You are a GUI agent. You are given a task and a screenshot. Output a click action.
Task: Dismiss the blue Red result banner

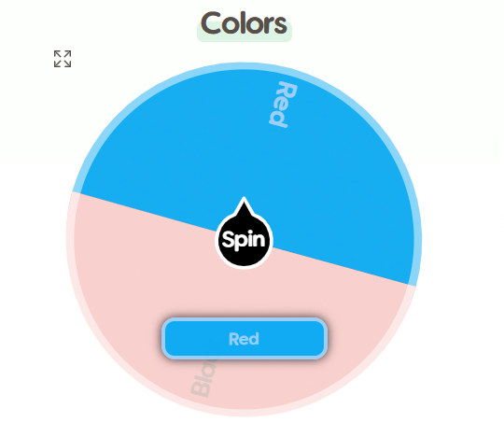click(x=245, y=338)
